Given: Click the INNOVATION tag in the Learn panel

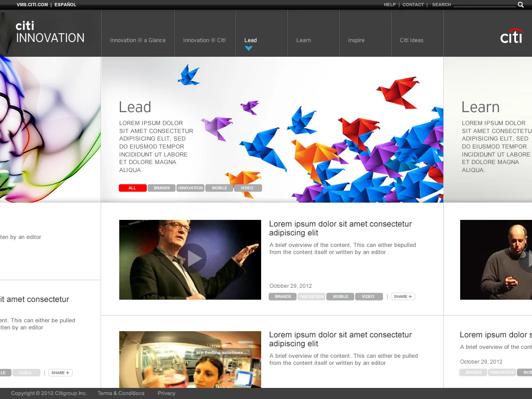Looking at the screenshot, I should click(x=502, y=372).
